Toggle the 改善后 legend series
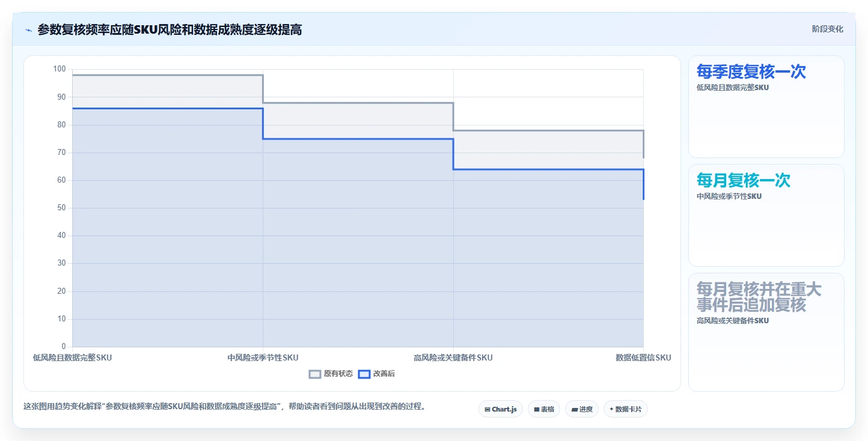The image size is (868, 441). 376,374
